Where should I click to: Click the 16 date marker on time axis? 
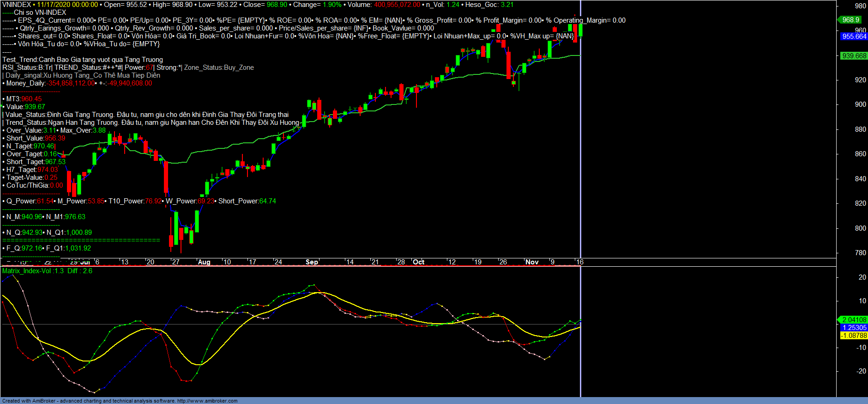tap(579, 262)
